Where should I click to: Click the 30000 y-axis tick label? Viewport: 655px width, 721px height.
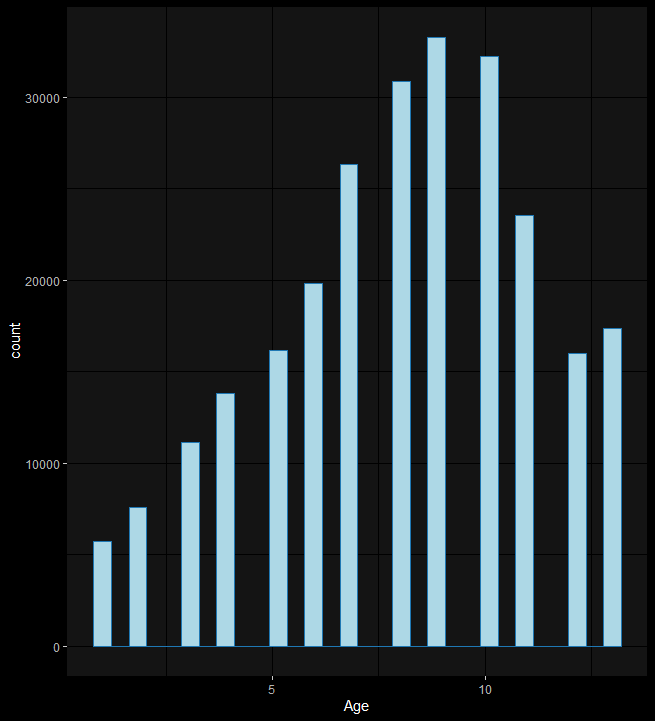point(42,98)
